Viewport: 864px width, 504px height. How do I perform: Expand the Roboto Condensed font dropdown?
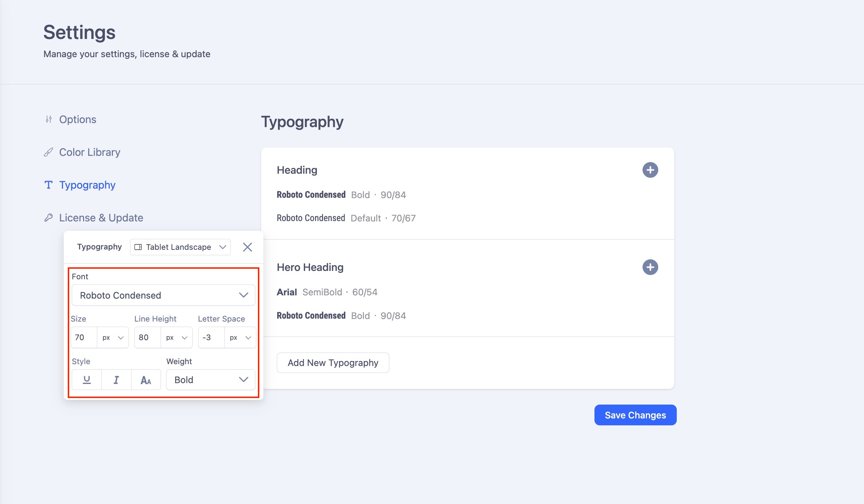pyautogui.click(x=163, y=295)
